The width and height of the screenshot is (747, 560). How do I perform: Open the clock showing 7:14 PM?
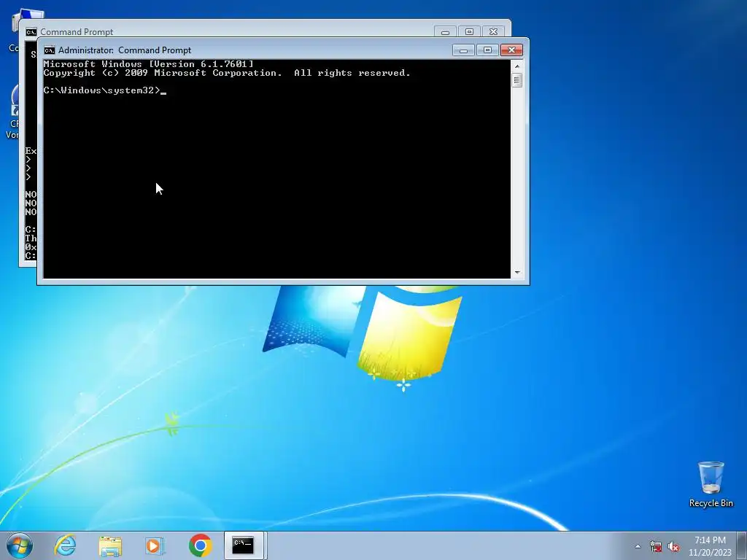coord(710,540)
